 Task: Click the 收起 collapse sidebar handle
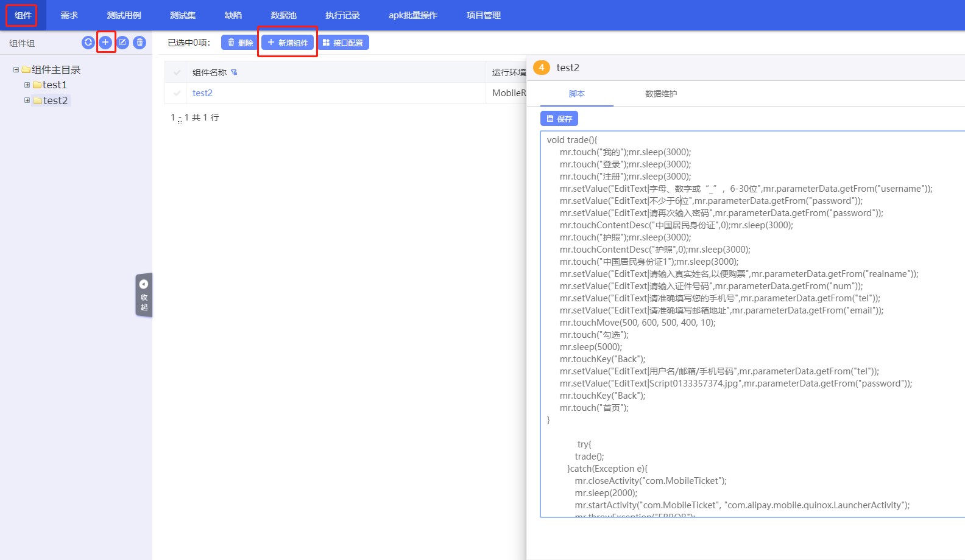[x=144, y=295]
